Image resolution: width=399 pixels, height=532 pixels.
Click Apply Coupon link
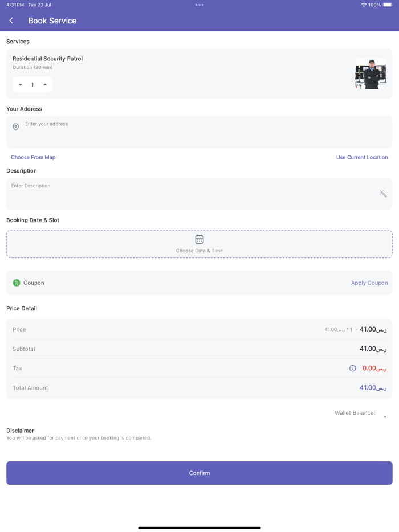point(369,283)
